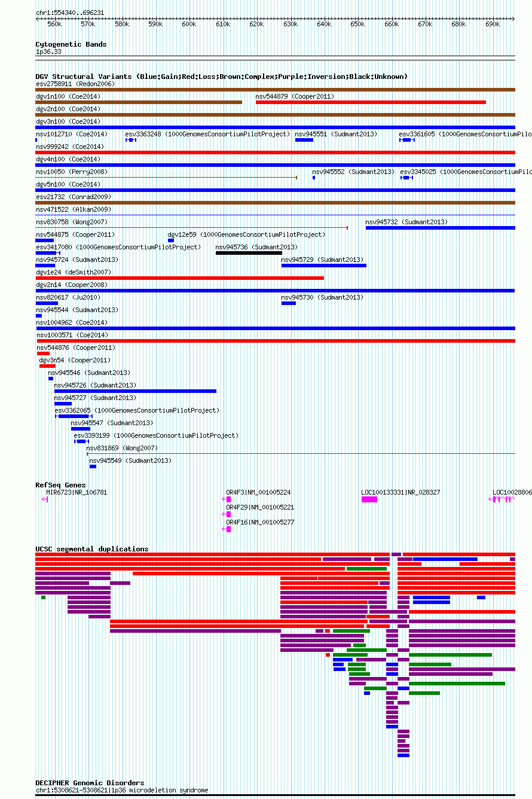This screenshot has height=799, width=532.
Task: Click the nsv544879 (Cooper2011) red loss bar
Action: [x=371, y=102]
